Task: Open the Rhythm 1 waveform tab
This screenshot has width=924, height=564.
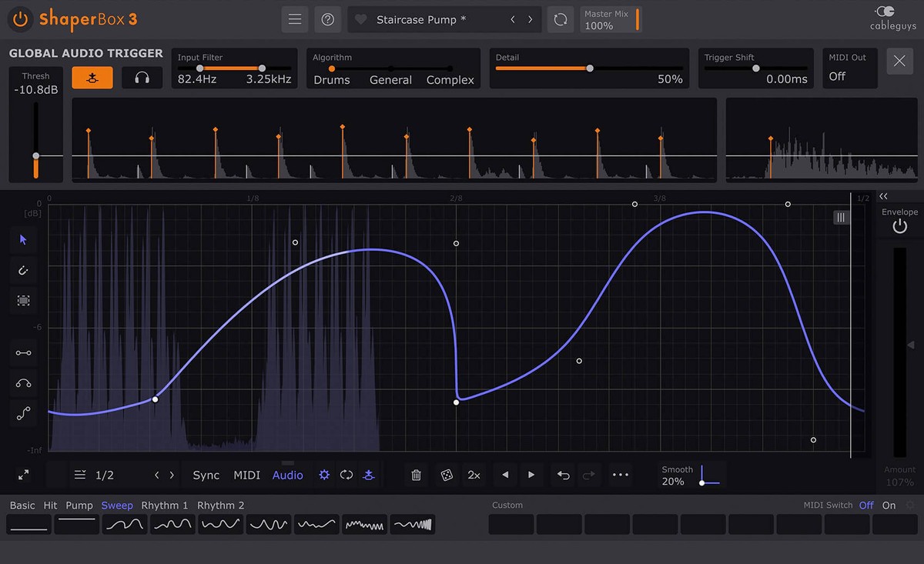Action: point(164,506)
